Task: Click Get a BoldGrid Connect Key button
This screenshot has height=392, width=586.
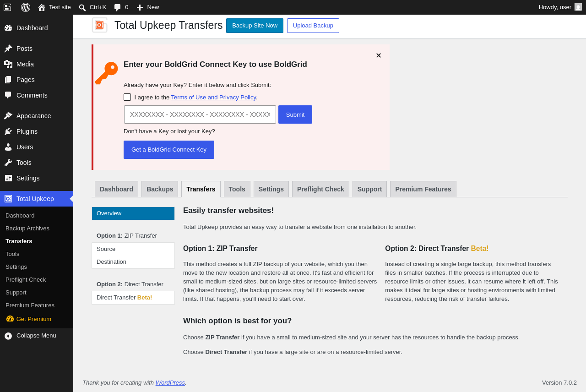Action: (169, 150)
